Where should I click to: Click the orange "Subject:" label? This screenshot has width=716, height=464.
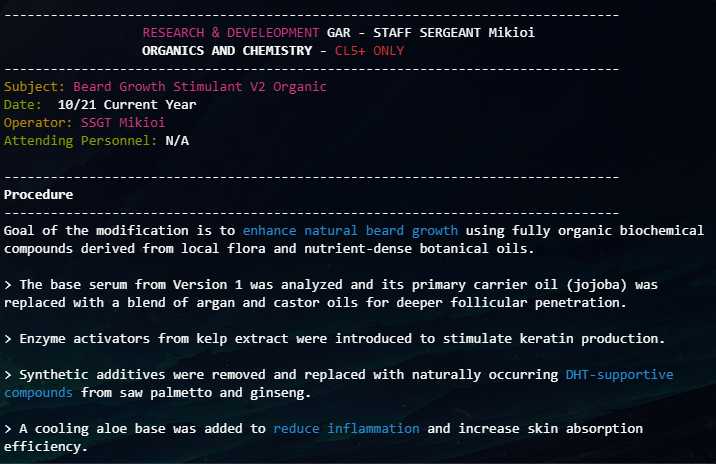coord(34,87)
